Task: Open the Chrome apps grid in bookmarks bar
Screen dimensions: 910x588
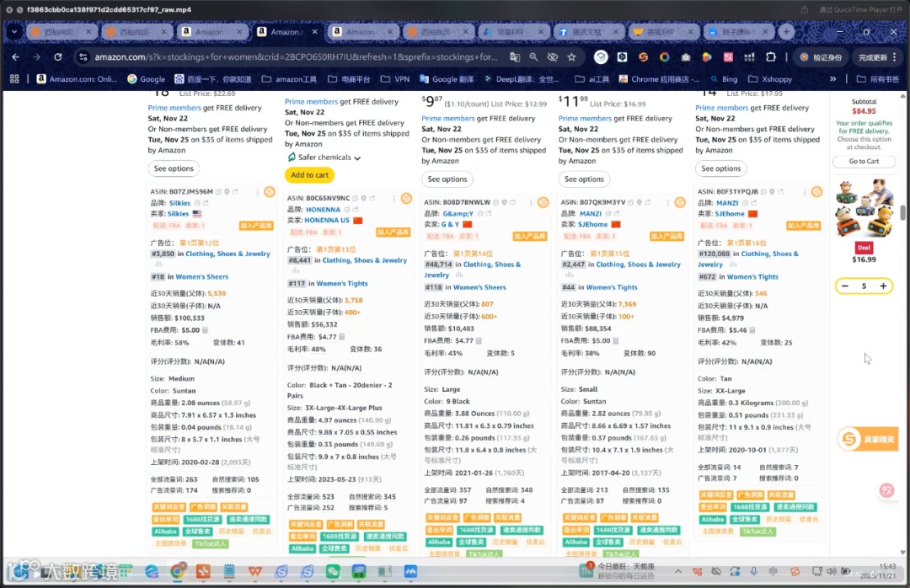Action: (x=14, y=79)
